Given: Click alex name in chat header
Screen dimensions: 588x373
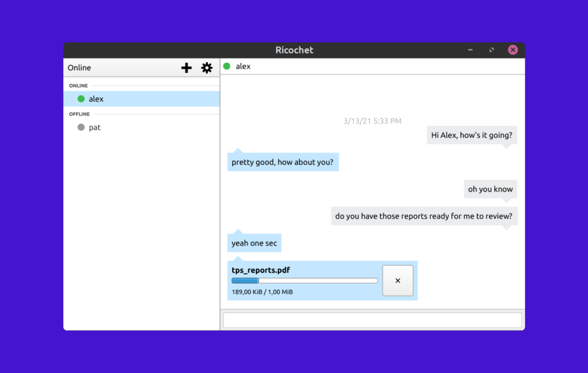Looking at the screenshot, I should pyautogui.click(x=243, y=67).
